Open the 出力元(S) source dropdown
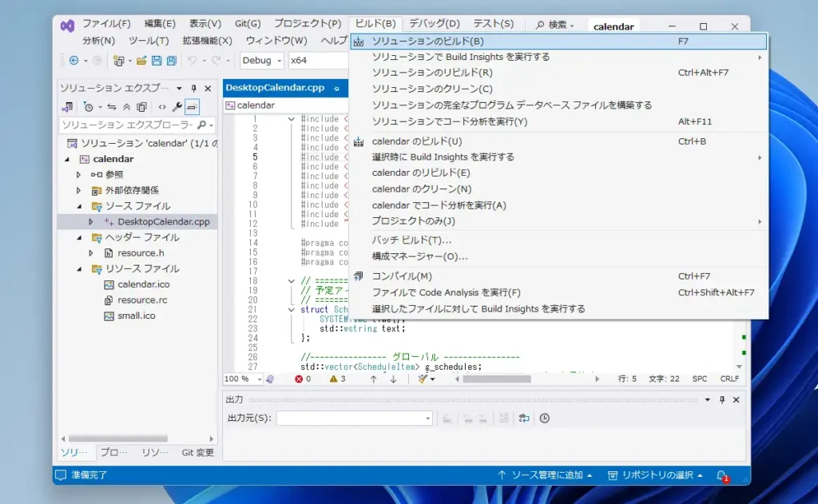Image resolution: width=818 pixels, height=504 pixels. coord(354,418)
